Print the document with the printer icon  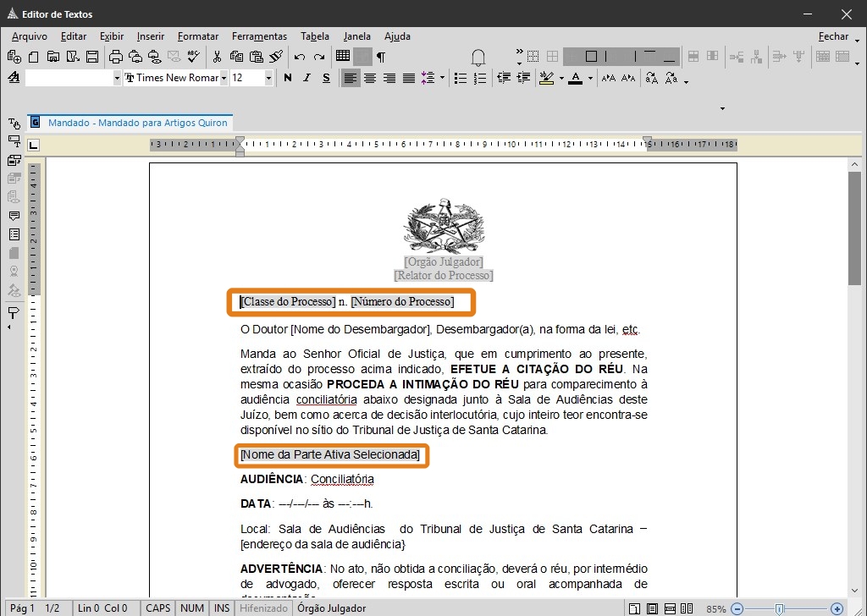pyautogui.click(x=115, y=57)
